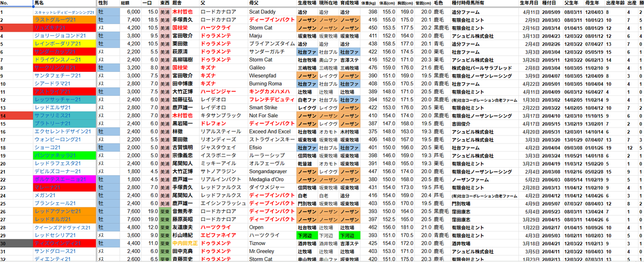Select the レッドエルザ21 cell
This screenshot has height=262, width=644.
(x=65, y=108)
